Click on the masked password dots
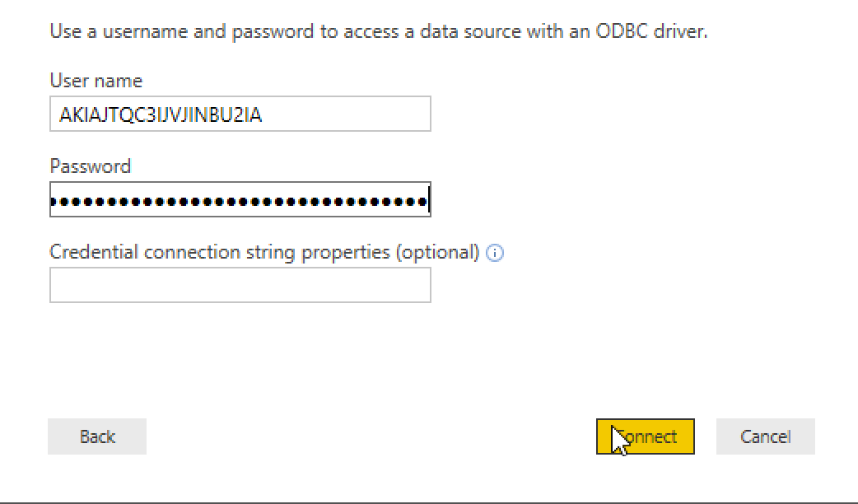This screenshot has width=858, height=504. pos(239,202)
